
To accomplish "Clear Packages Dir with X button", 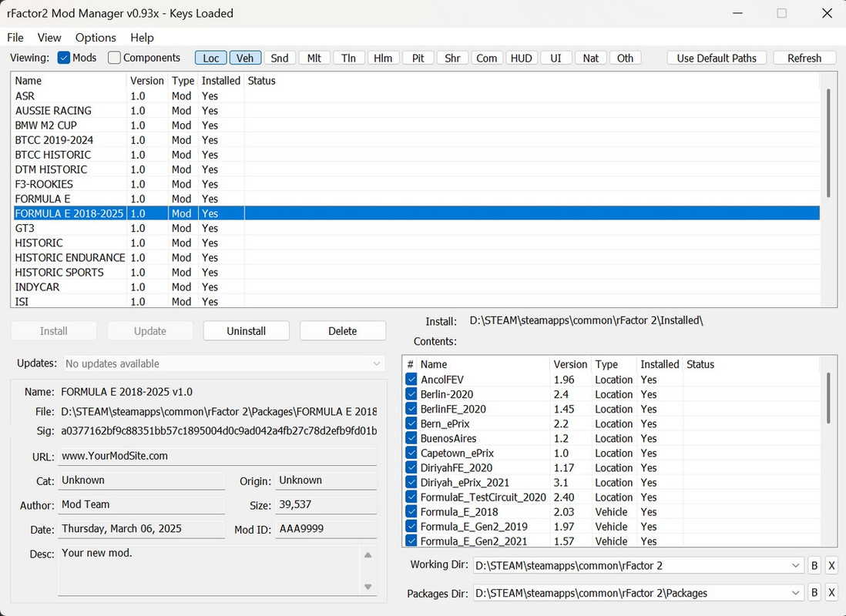I will [831, 593].
